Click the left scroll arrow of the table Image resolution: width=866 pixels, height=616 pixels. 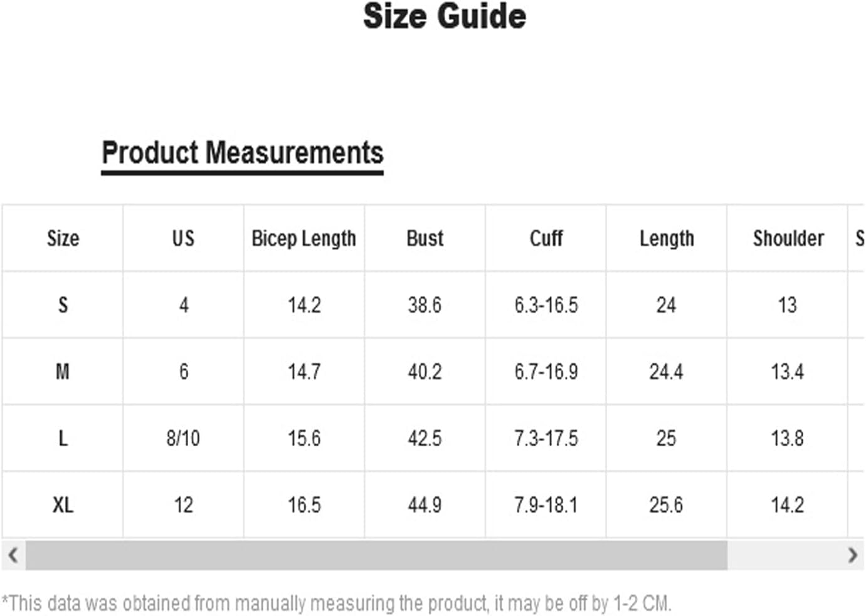pyautogui.click(x=13, y=555)
